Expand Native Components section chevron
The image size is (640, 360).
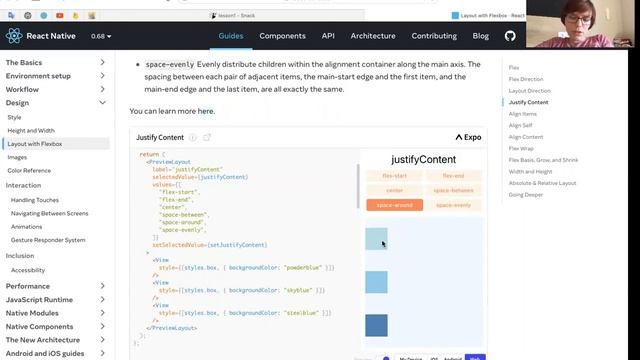102,327
